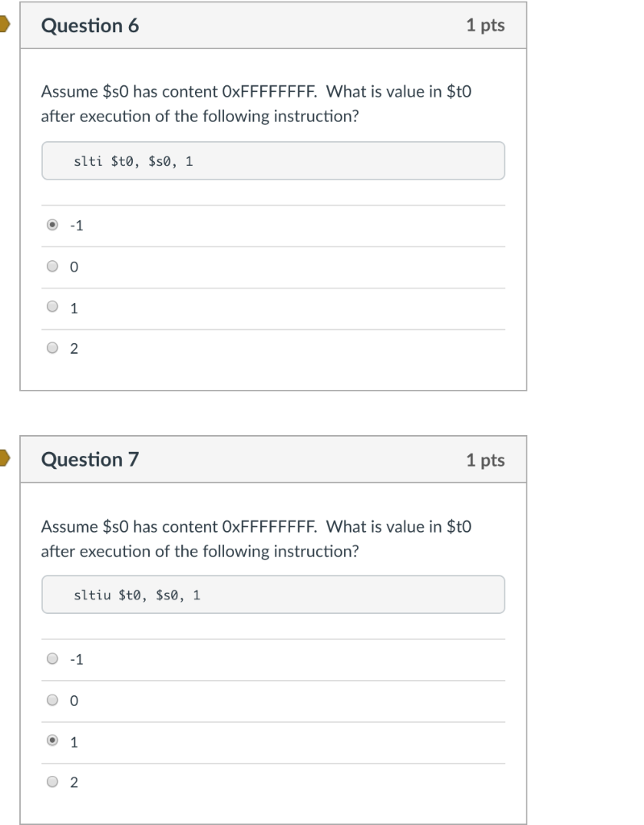Click the slti instruction code box
644x825 pixels.
pos(272,160)
